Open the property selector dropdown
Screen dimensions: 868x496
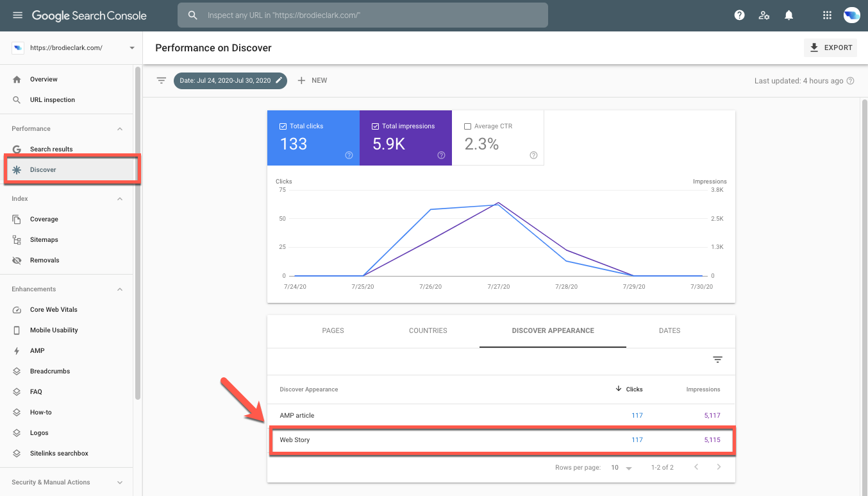132,47
